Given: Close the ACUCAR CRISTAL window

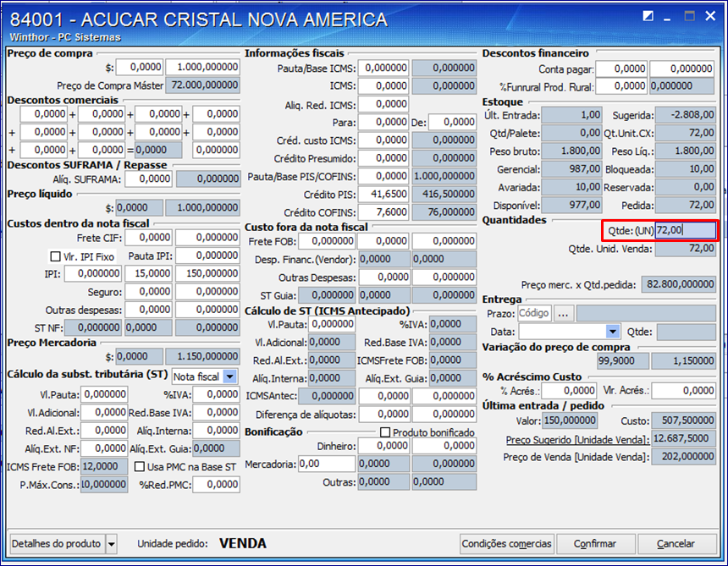Looking at the screenshot, I should pos(710,16).
